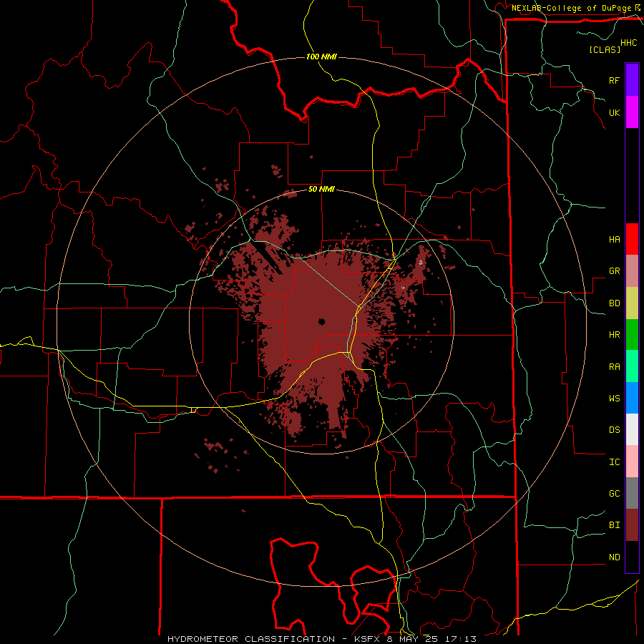Click the RF purple legend color block
Image resolution: width=644 pixels, height=644 pixels.
(x=632, y=80)
